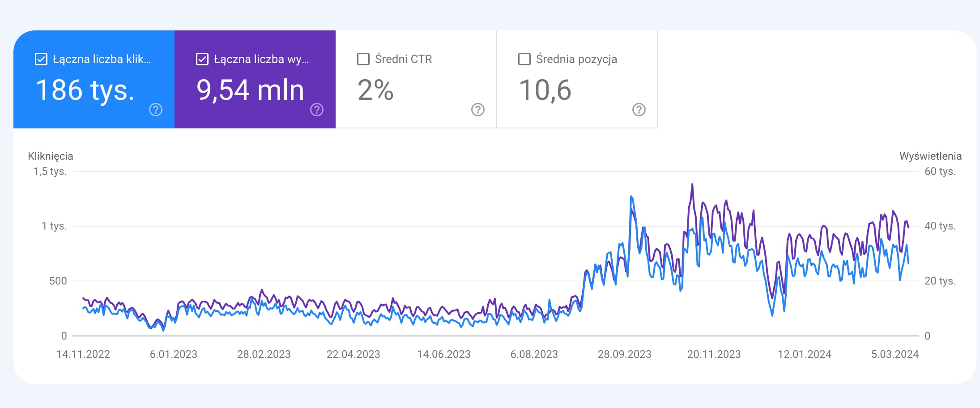The height and width of the screenshot is (408, 980).
Task: Uncheck the Łączna liczba wyświetleń checkbox
Action: [x=202, y=59]
